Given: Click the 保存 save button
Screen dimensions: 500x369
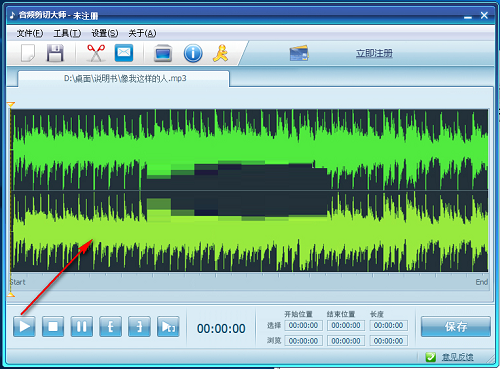Looking at the screenshot, I should 456,327.
